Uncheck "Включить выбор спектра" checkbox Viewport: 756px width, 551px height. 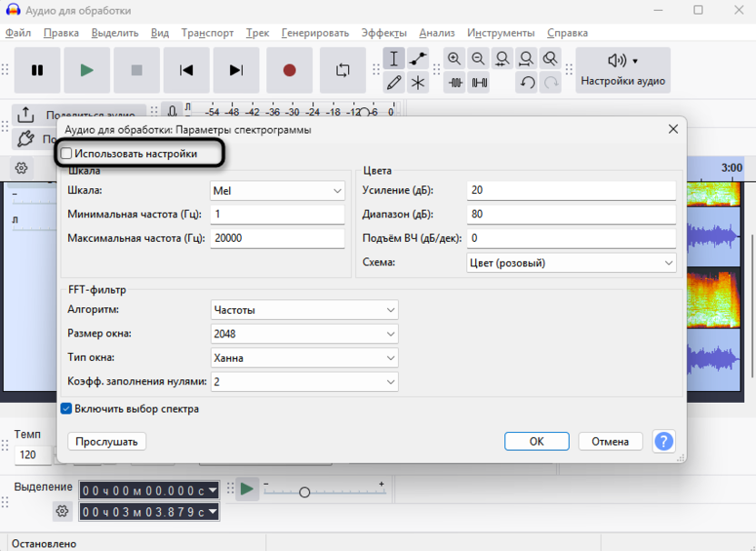tap(66, 409)
